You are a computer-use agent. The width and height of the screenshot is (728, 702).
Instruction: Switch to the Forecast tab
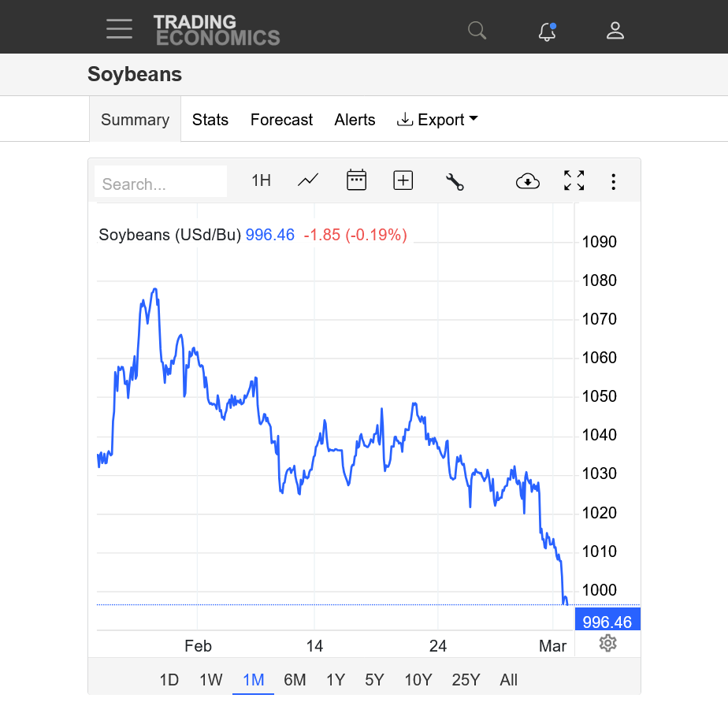pyautogui.click(x=281, y=120)
